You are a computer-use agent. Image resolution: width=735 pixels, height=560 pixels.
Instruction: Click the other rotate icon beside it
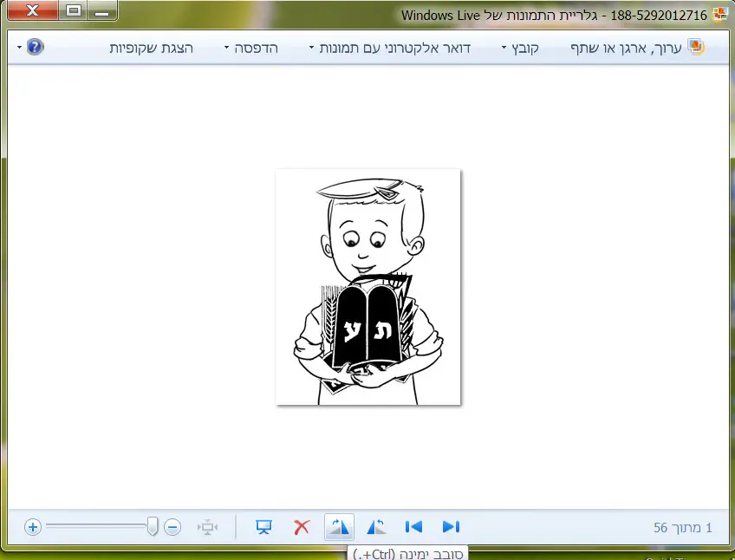376,526
